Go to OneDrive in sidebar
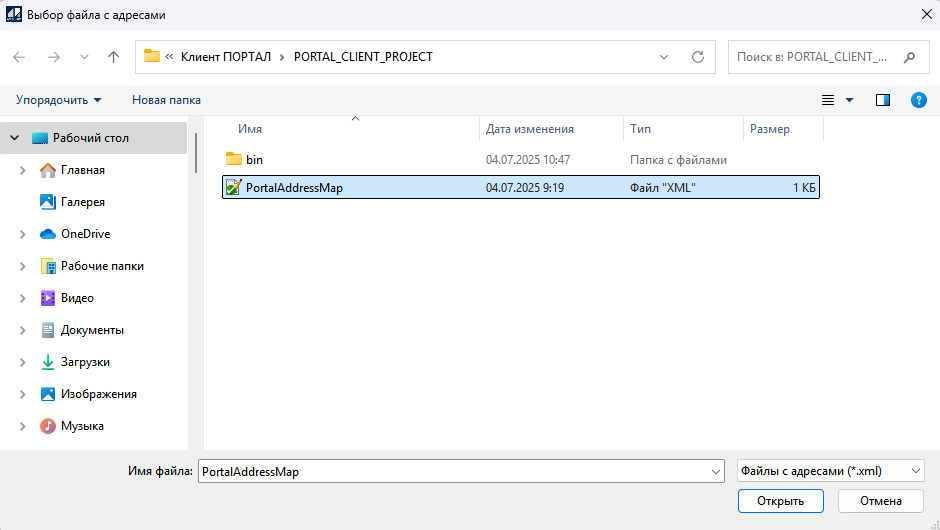This screenshot has height=530, width=940. 85,234
